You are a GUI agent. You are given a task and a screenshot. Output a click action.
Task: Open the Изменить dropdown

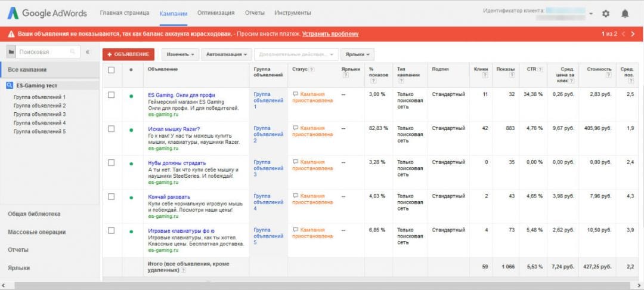(180, 54)
